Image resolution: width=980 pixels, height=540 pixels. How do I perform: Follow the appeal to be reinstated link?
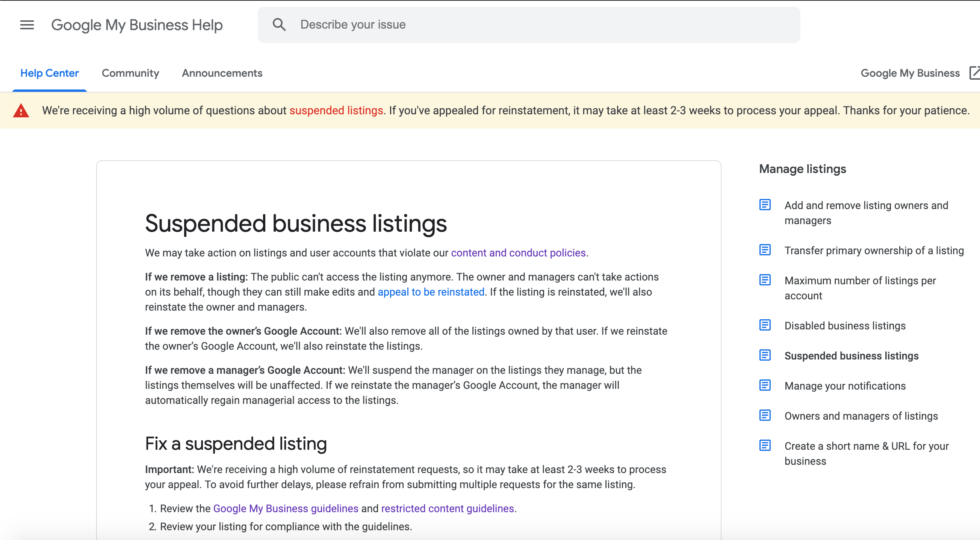(431, 292)
